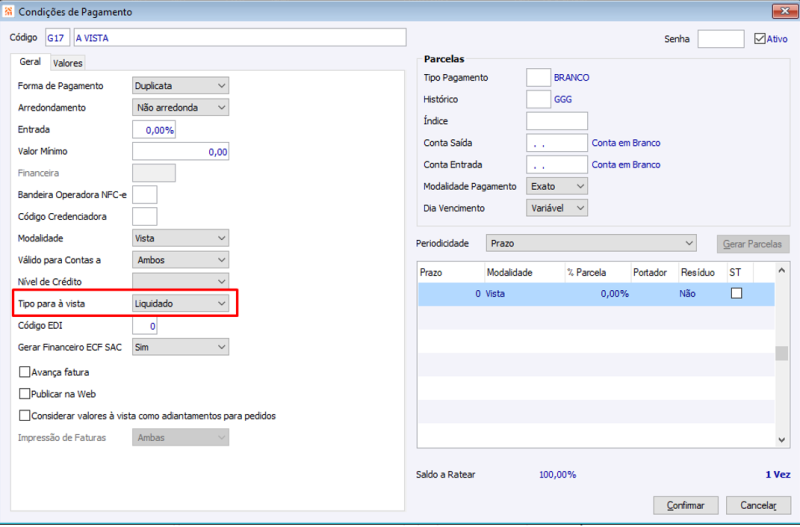Click the BRANCO tipo pagamento label
The width and height of the screenshot is (800, 527).
pyautogui.click(x=571, y=78)
